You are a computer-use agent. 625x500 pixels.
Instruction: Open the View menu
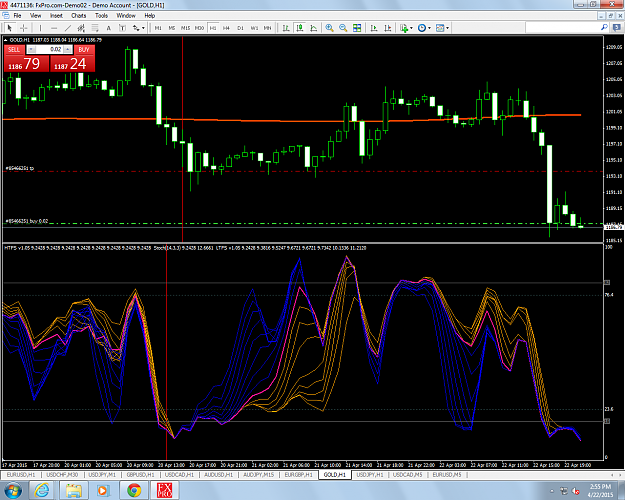(35, 16)
